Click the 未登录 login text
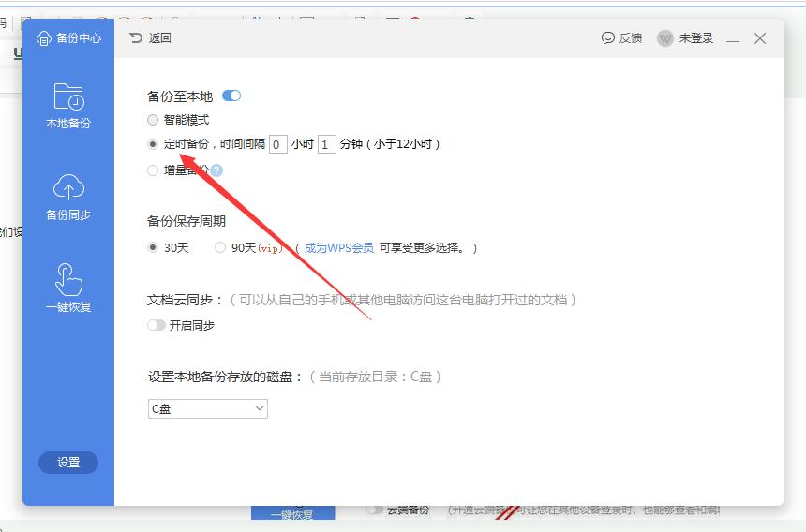Viewport: 806px width, 532px height. click(696, 38)
